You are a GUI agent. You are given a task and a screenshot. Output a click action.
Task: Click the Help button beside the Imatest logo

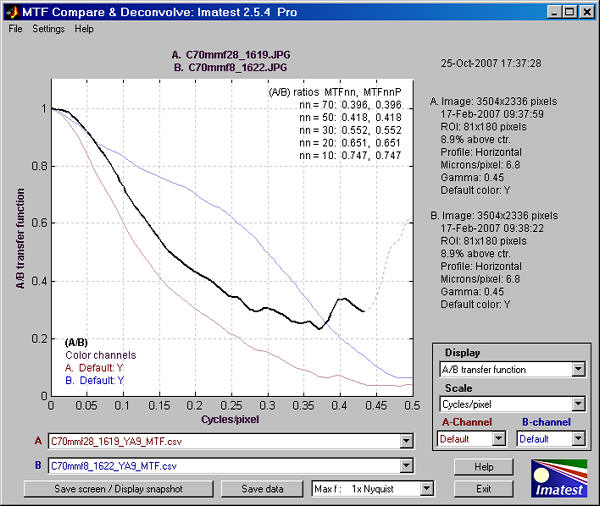point(484,467)
